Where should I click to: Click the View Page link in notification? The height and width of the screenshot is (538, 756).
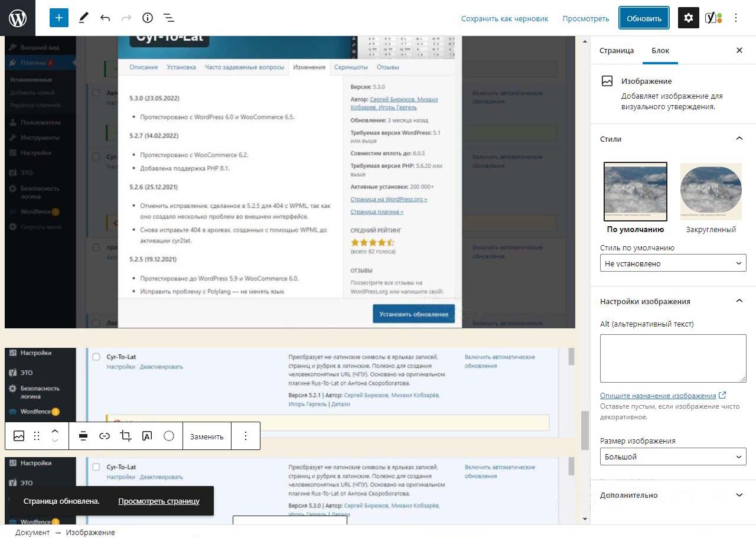[x=159, y=501]
